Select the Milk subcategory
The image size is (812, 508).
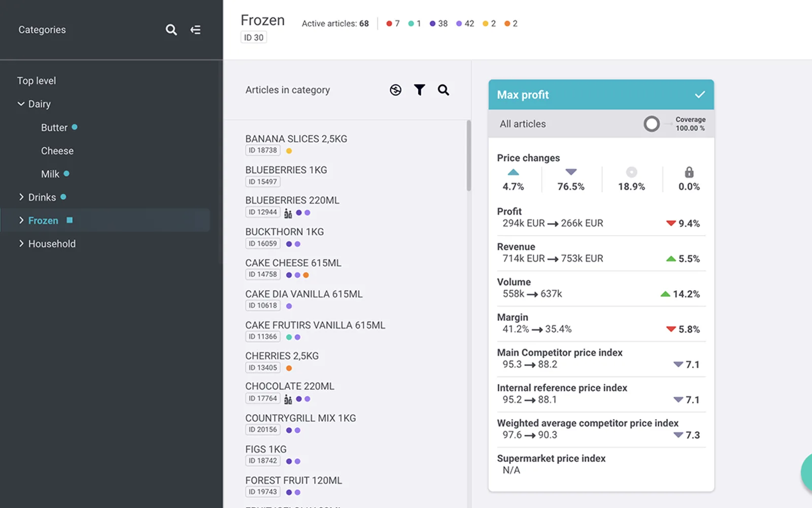[x=50, y=174]
